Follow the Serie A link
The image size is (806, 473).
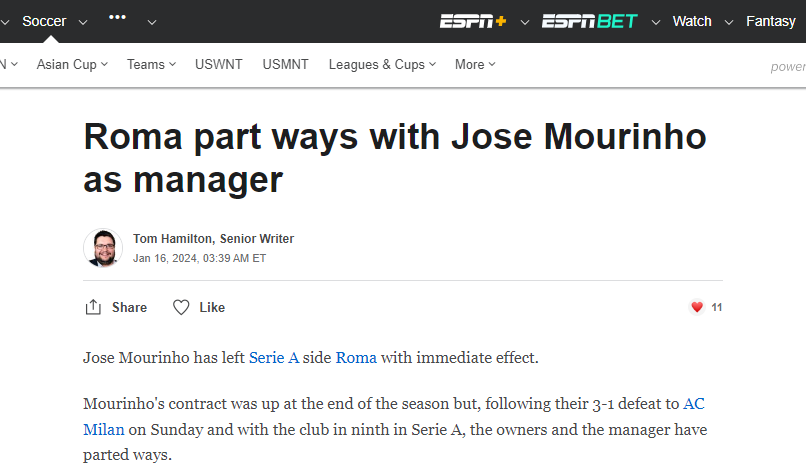pos(274,357)
